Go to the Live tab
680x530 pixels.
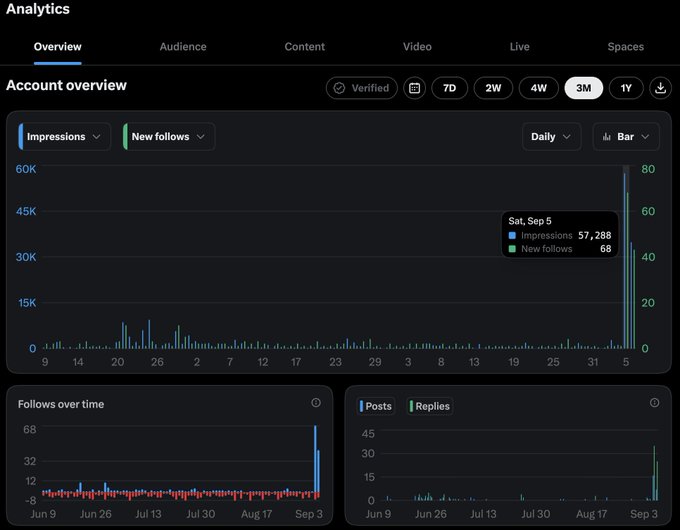coord(520,47)
